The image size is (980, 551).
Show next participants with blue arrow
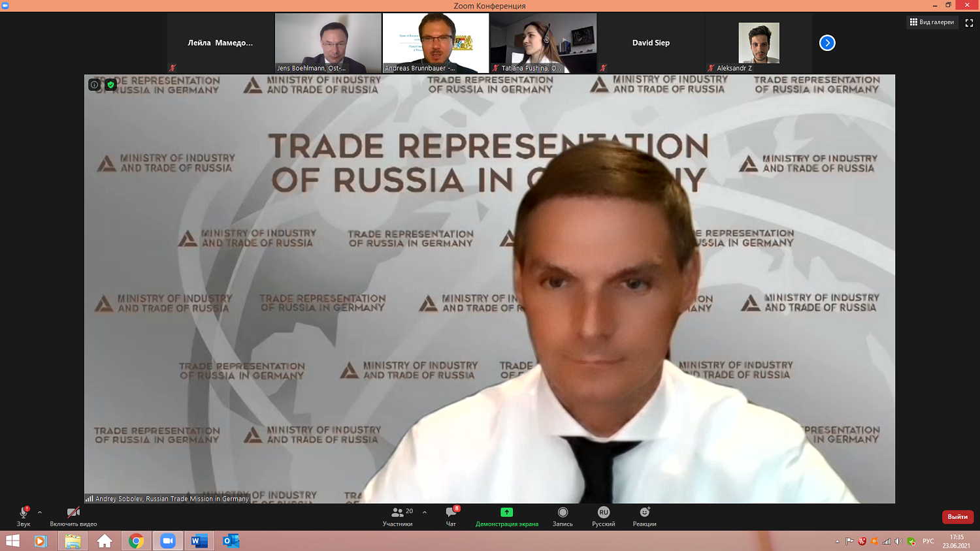click(827, 42)
